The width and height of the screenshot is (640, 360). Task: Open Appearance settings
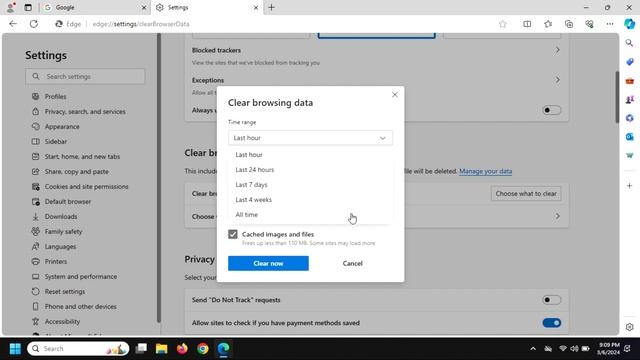[62, 127]
